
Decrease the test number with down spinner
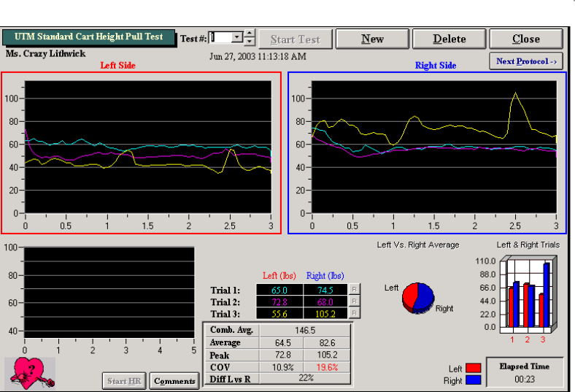click(250, 42)
